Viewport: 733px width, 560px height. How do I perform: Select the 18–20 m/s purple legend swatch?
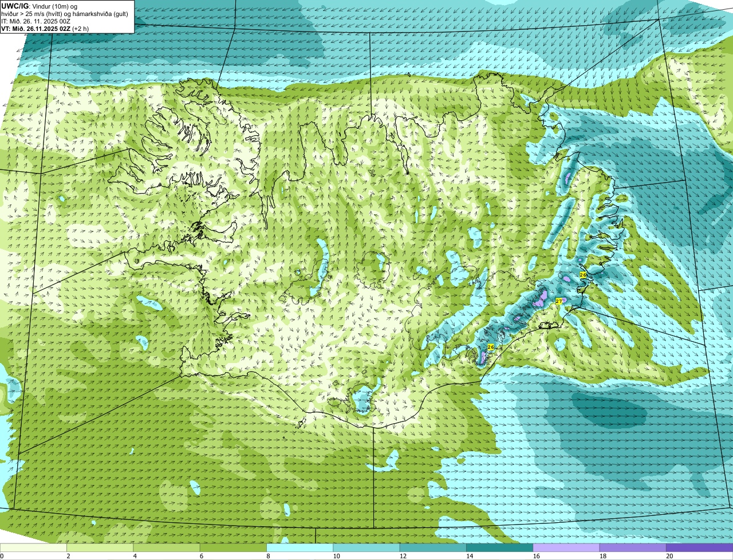click(x=633, y=547)
